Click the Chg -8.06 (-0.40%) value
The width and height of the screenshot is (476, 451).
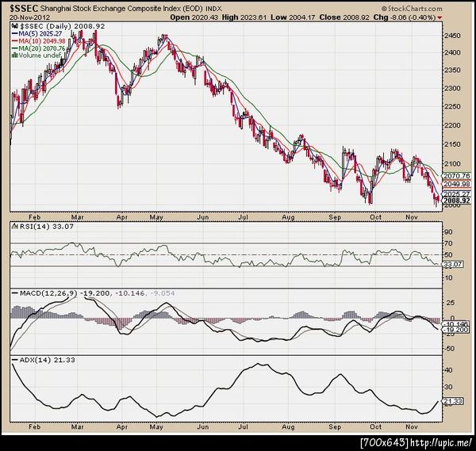point(405,17)
